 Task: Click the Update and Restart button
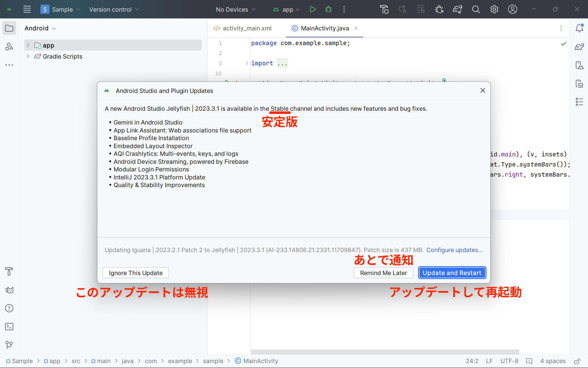click(x=452, y=273)
